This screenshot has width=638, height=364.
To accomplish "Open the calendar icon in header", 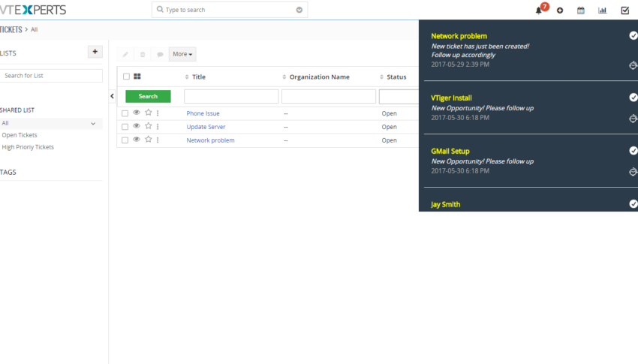I will pyautogui.click(x=581, y=11).
